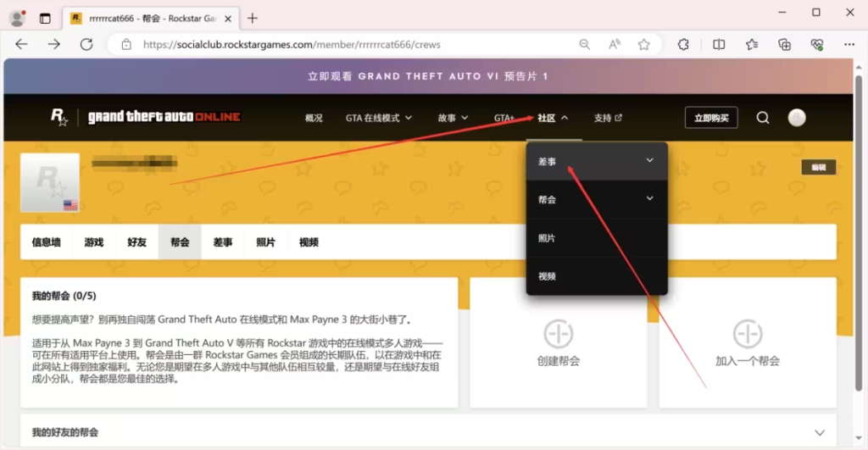Select 照片 in community dropdown

(597, 238)
